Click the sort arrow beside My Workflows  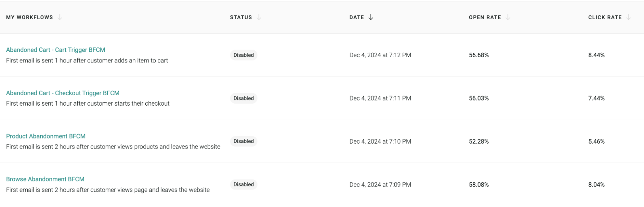[x=60, y=17]
